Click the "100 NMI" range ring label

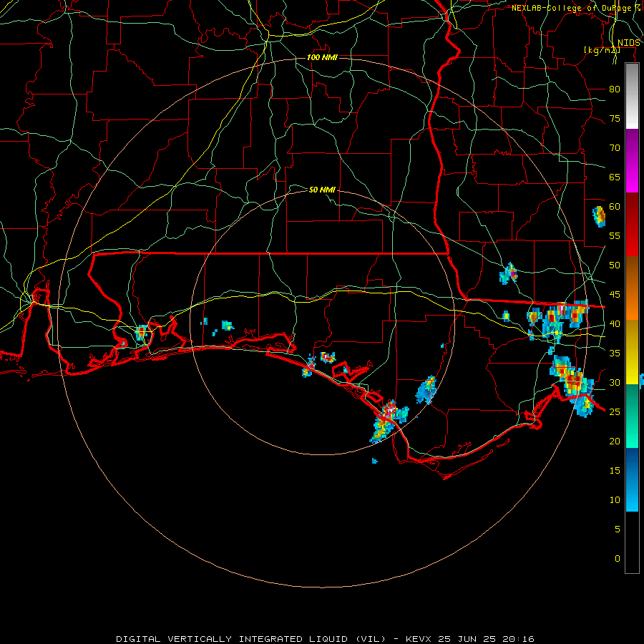point(322,57)
